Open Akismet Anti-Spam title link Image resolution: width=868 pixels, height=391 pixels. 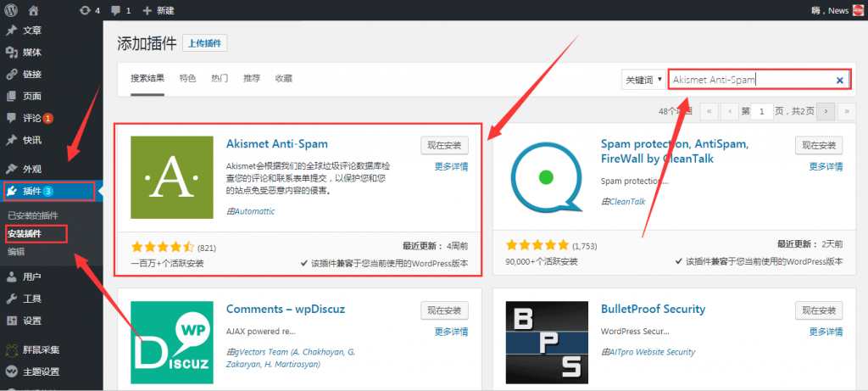[277, 144]
